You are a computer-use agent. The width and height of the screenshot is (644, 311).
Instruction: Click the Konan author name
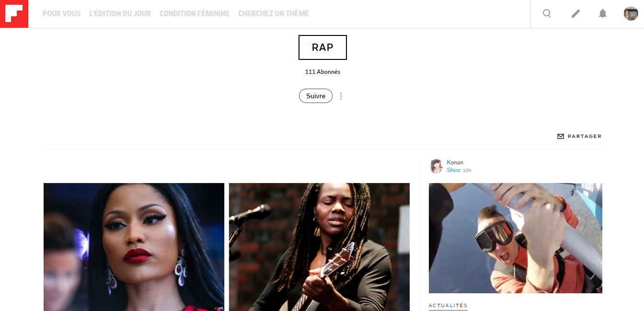click(455, 162)
